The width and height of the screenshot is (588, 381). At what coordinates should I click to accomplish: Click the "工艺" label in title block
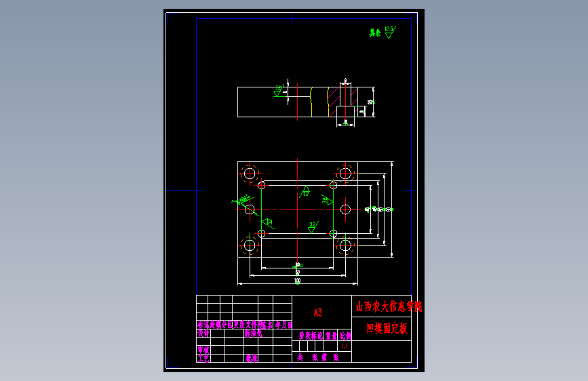[x=203, y=358]
